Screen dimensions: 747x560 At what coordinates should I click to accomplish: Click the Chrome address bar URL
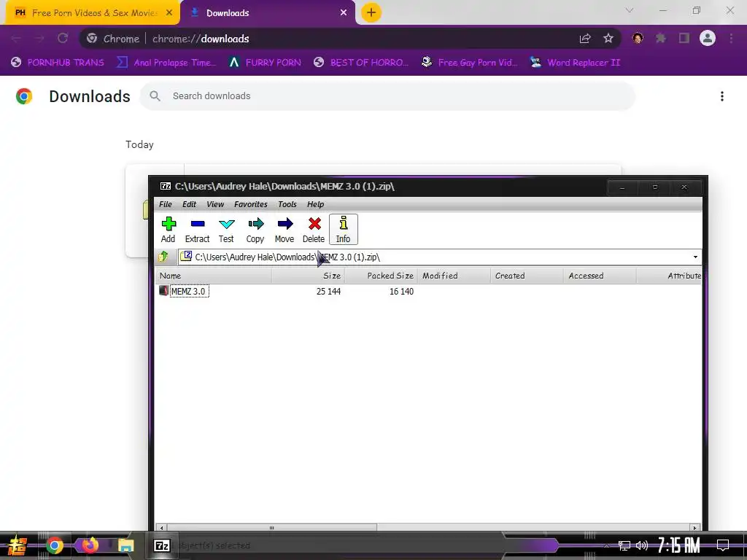tap(201, 39)
